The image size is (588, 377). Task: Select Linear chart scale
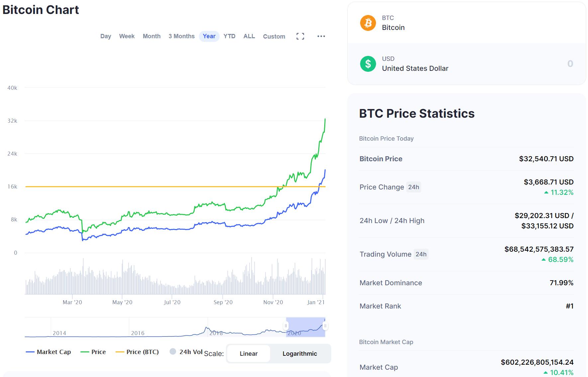(x=248, y=353)
